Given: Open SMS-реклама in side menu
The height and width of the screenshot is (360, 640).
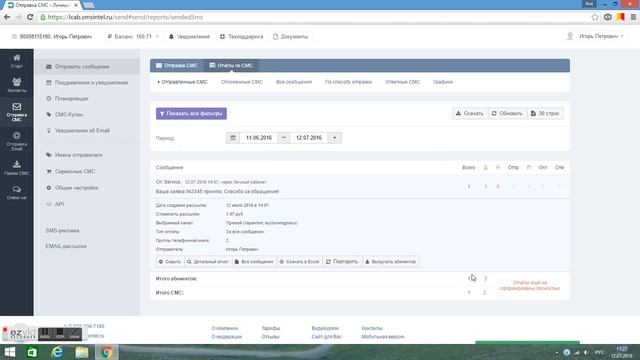Looking at the screenshot, I should 62,231.
